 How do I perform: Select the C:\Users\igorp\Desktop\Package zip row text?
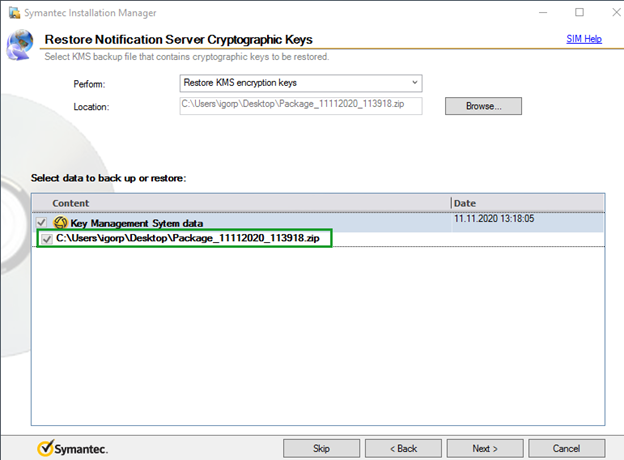click(188, 238)
